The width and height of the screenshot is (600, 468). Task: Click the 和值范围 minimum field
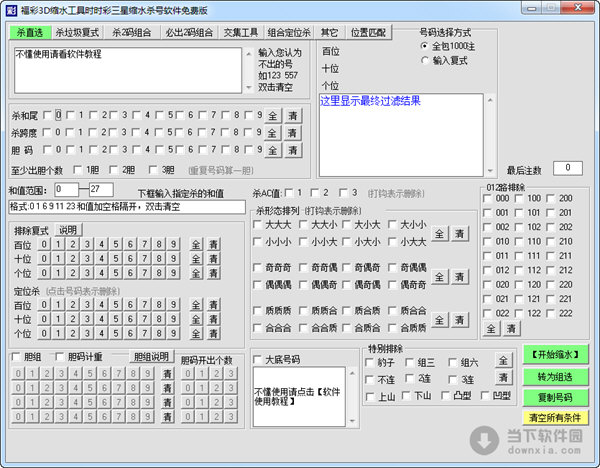click(x=67, y=189)
